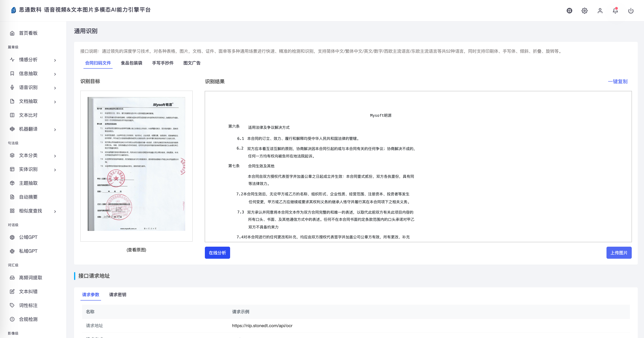The width and height of the screenshot is (644, 338).
Task: Open 文本比对 in sidebar
Action: click(x=28, y=115)
